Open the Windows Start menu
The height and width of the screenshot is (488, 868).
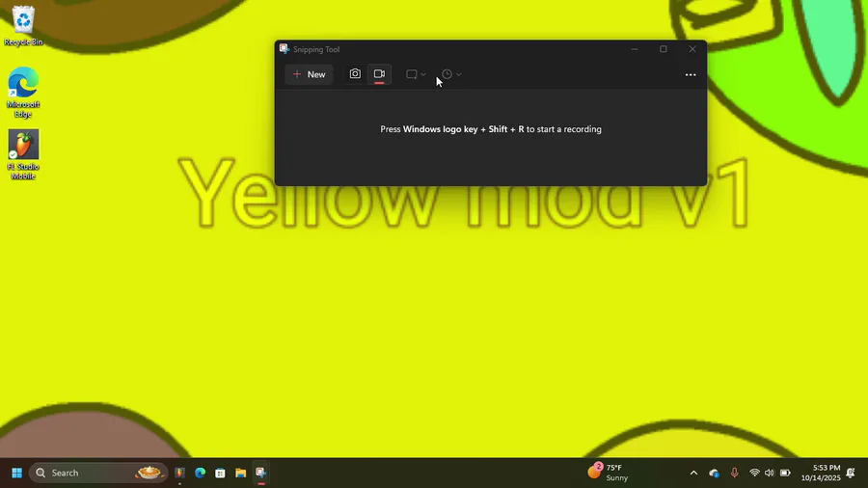(16, 474)
